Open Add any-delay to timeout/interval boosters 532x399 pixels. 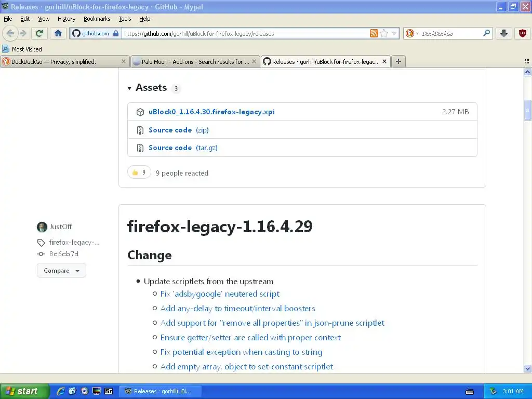(238, 309)
